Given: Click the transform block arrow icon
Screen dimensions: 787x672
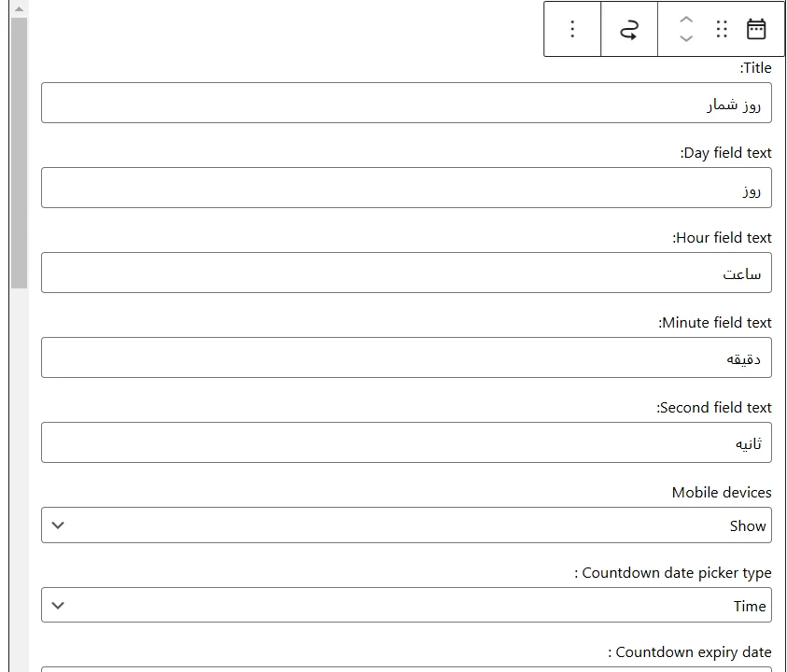Looking at the screenshot, I should click(x=629, y=29).
